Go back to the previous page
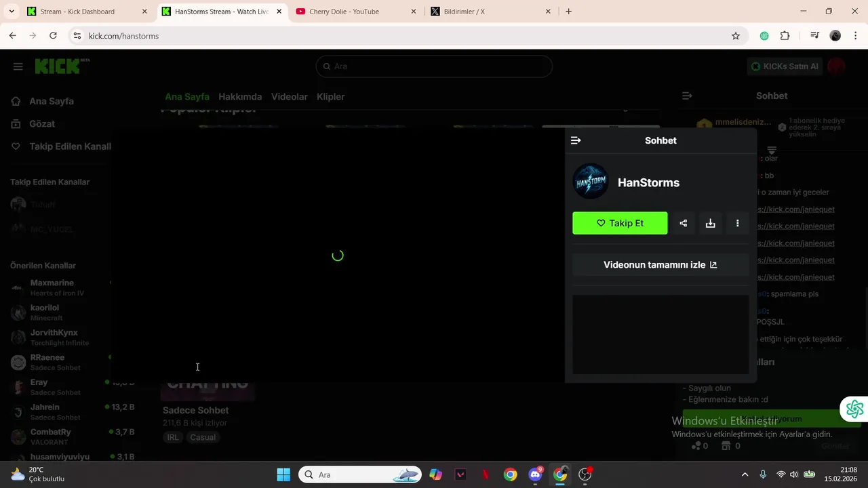The image size is (868, 488). pos(12,36)
